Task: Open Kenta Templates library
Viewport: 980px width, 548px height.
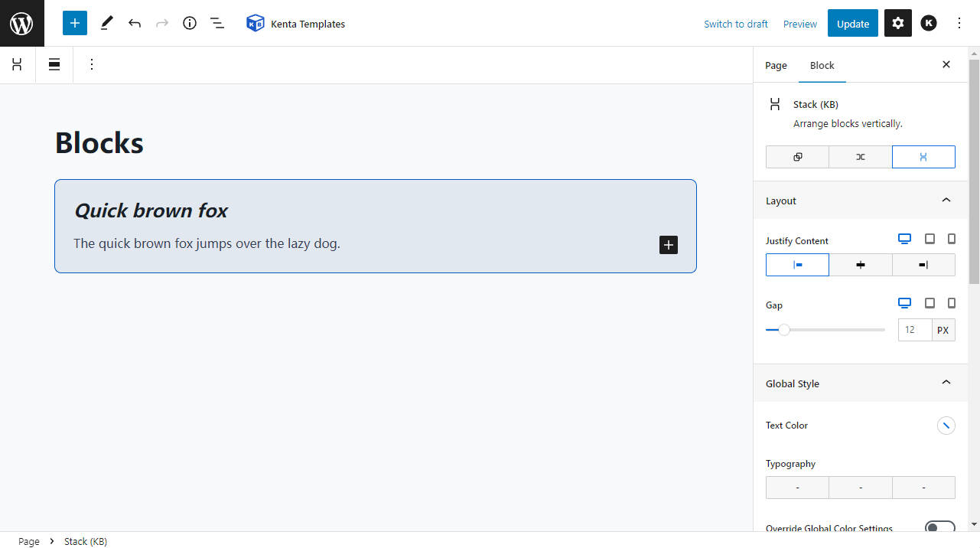Action: pos(295,24)
